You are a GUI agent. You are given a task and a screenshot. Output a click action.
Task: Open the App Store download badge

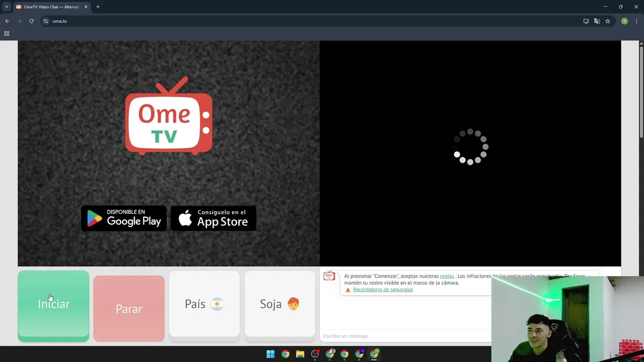[213, 218]
